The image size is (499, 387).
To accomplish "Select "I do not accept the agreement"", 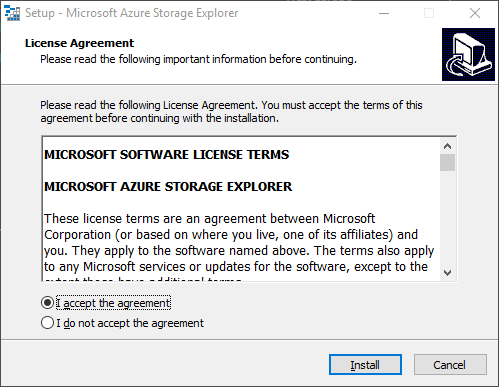I will [x=47, y=323].
